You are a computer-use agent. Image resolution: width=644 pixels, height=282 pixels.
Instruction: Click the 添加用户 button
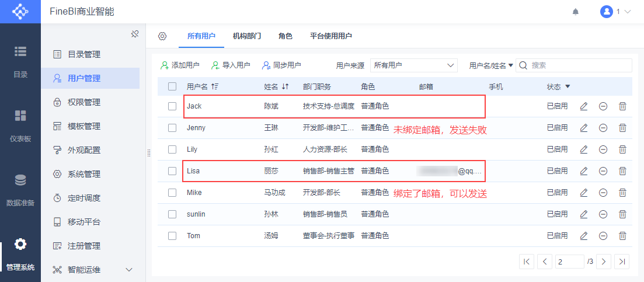[x=180, y=65]
